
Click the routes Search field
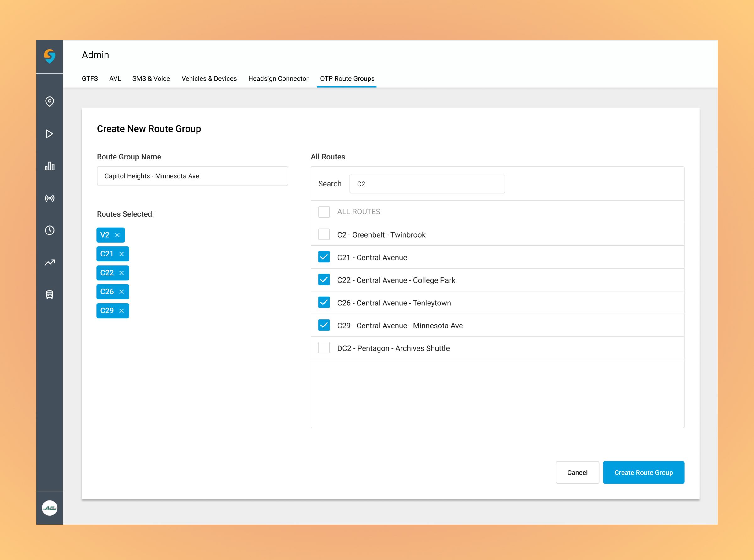[427, 184]
